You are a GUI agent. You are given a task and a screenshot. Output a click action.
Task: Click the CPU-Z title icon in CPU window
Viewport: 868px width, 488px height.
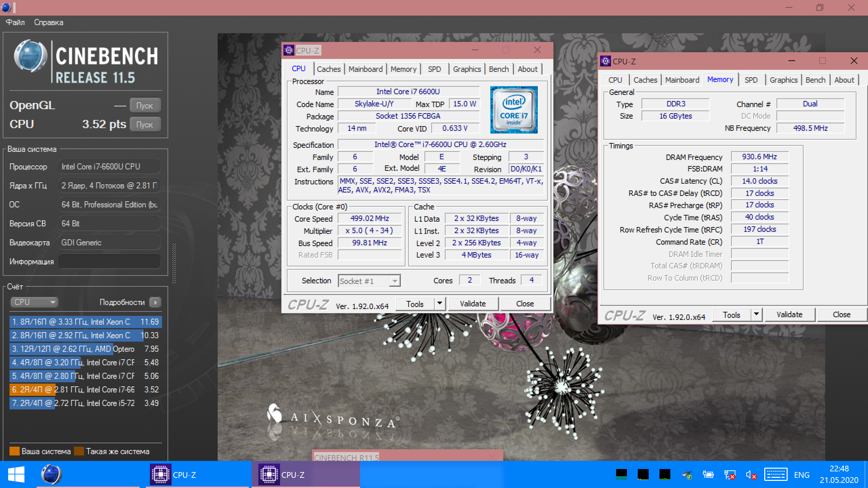tap(289, 50)
